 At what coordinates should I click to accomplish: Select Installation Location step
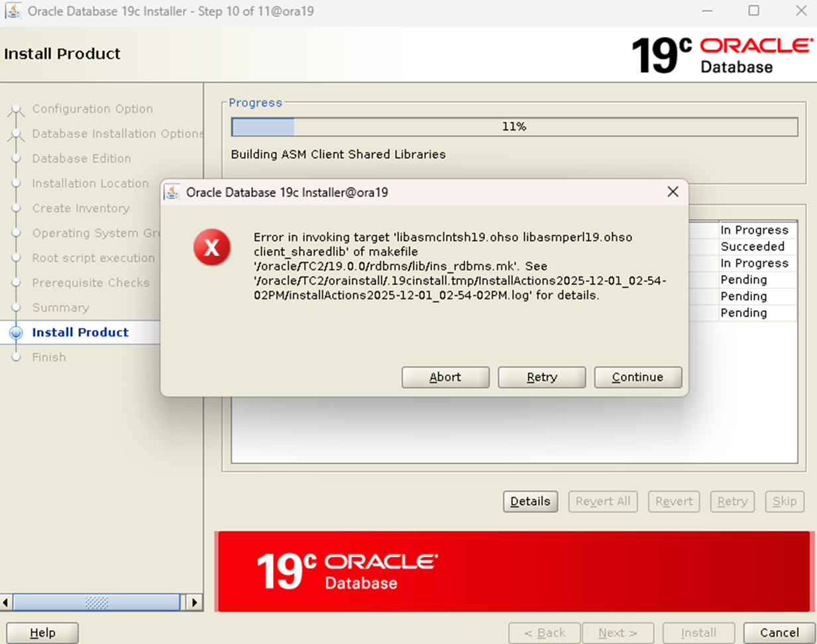90,184
